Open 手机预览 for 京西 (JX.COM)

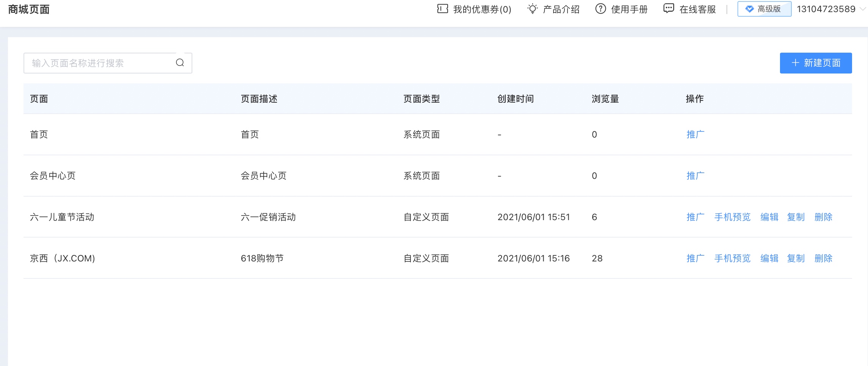pyautogui.click(x=732, y=258)
